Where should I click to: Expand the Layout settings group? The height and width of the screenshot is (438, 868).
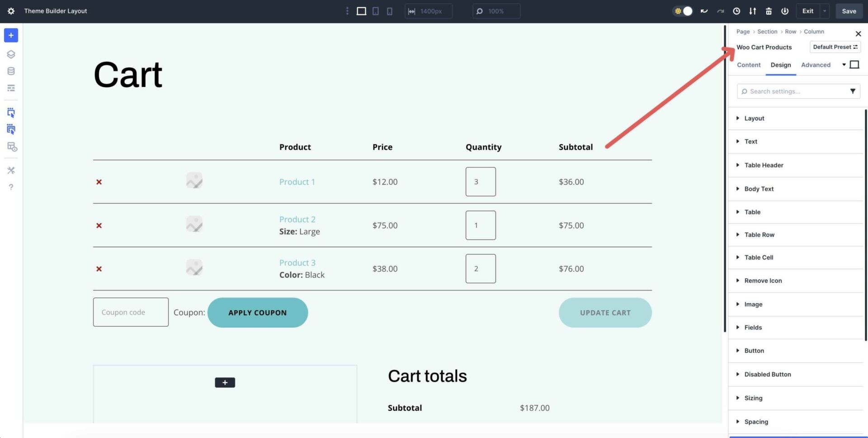coord(754,118)
